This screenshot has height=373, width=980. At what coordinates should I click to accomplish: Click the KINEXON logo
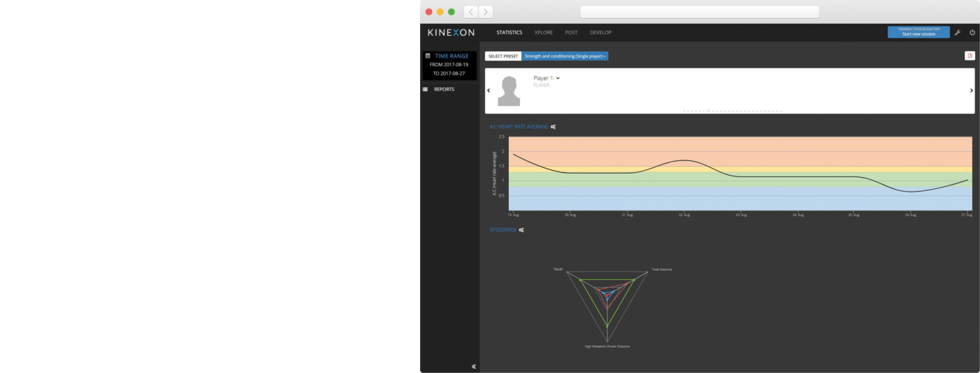(451, 32)
